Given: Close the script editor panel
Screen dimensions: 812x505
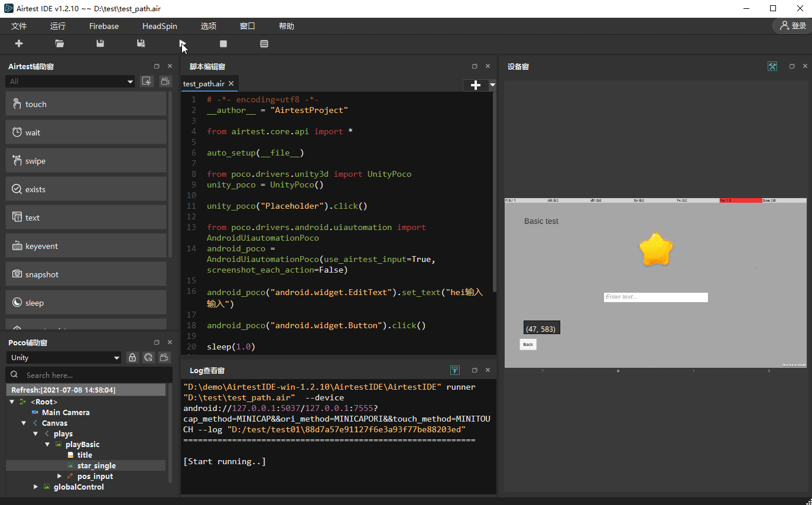Looking at the screenshot, I should pyautogui.click(x=488, y=66).
